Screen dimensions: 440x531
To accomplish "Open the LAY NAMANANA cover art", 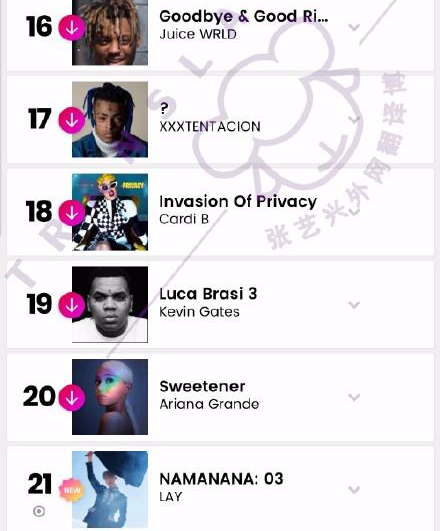I will pyautogui.click(x=110, y=489).
